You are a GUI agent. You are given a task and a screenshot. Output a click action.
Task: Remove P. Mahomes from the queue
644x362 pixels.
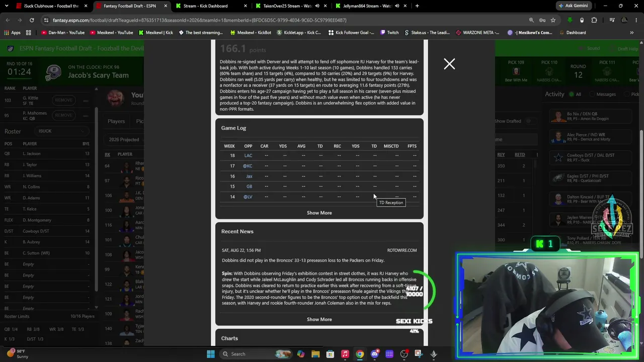[63, 115]
